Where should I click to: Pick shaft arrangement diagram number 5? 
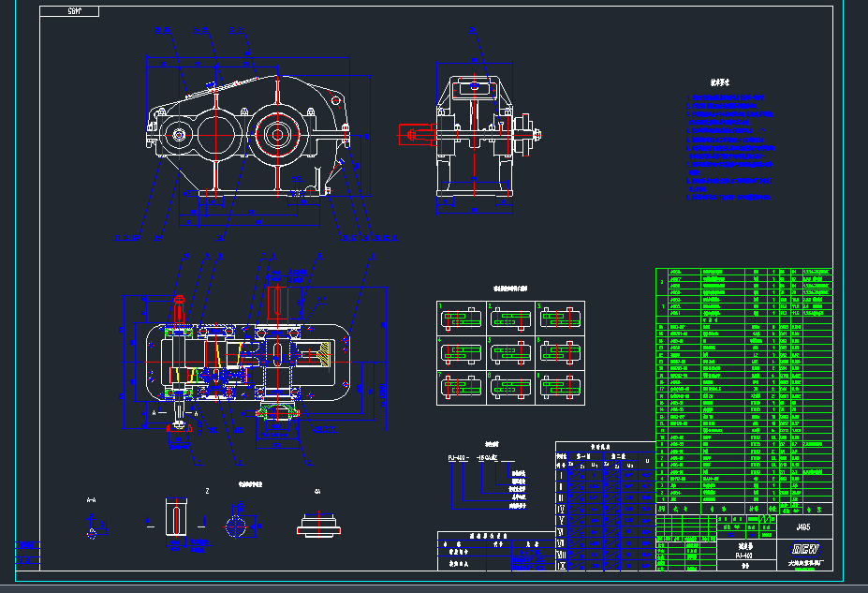coord(511,352)
